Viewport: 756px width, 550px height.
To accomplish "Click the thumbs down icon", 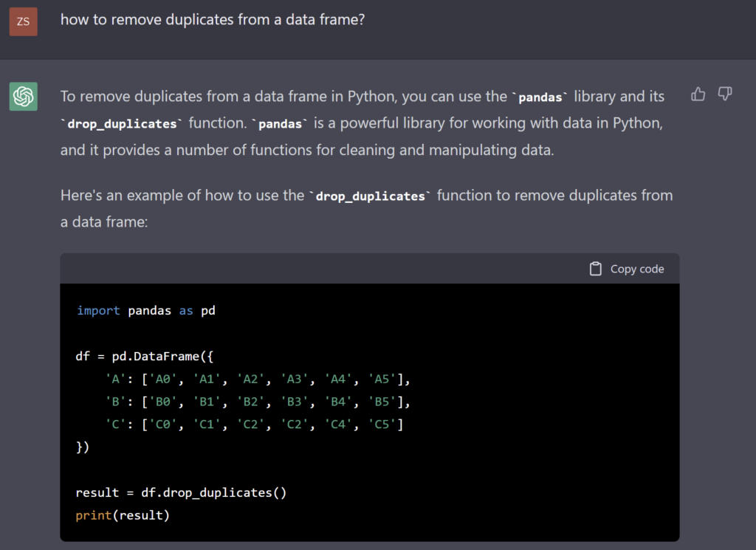I will tap(725, 94).
